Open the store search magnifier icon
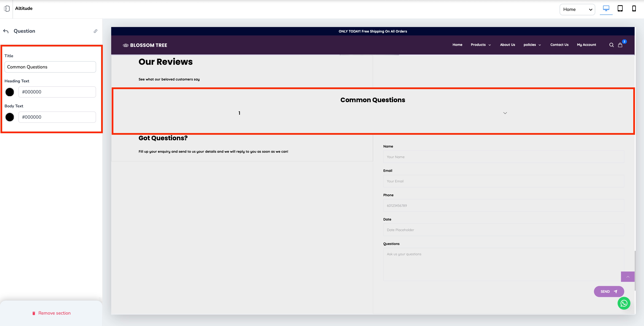This screenshot has width=644, height=326. (x=611, y=45)
